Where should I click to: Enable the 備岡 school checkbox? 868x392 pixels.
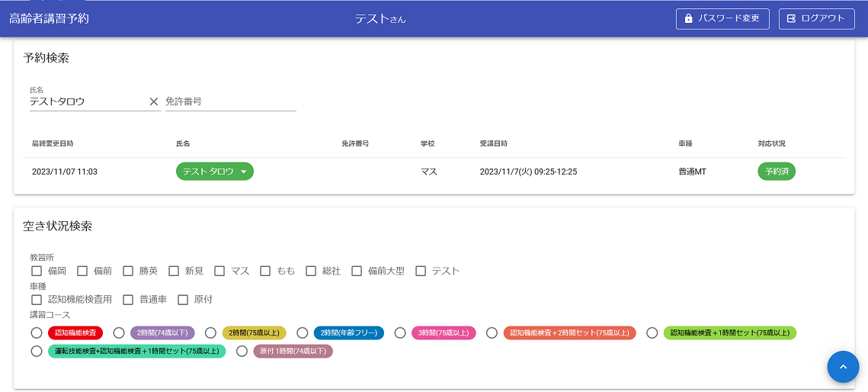click(x=37, y=271)
